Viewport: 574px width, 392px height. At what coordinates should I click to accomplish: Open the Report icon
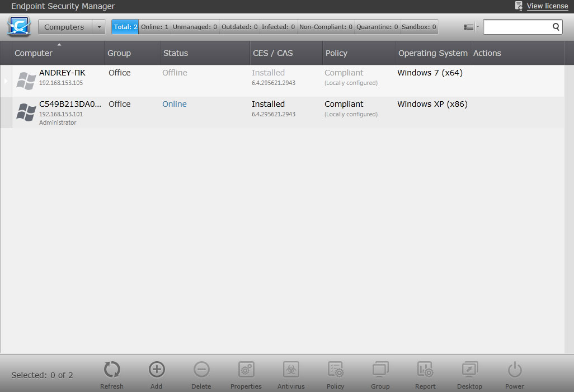tap(425, 370)
